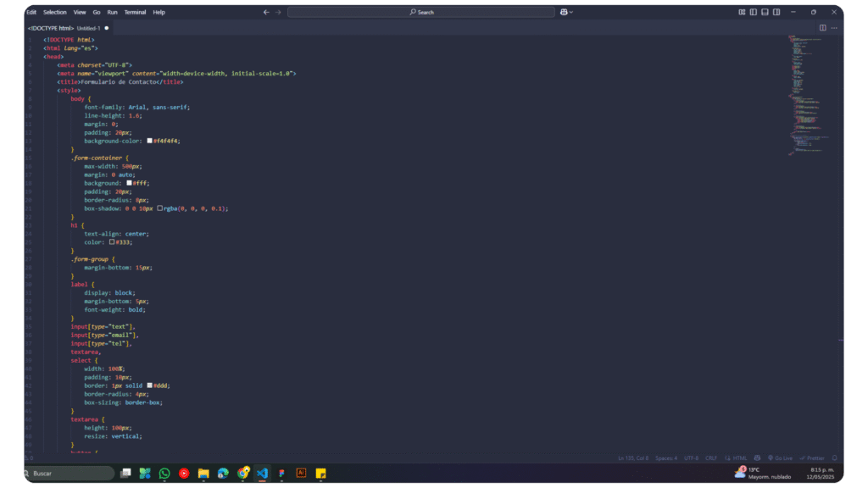This screenshot has height=488, width=868.
Task: Open File Explorer from the taskbar
Action: click(x=203, y=474)
